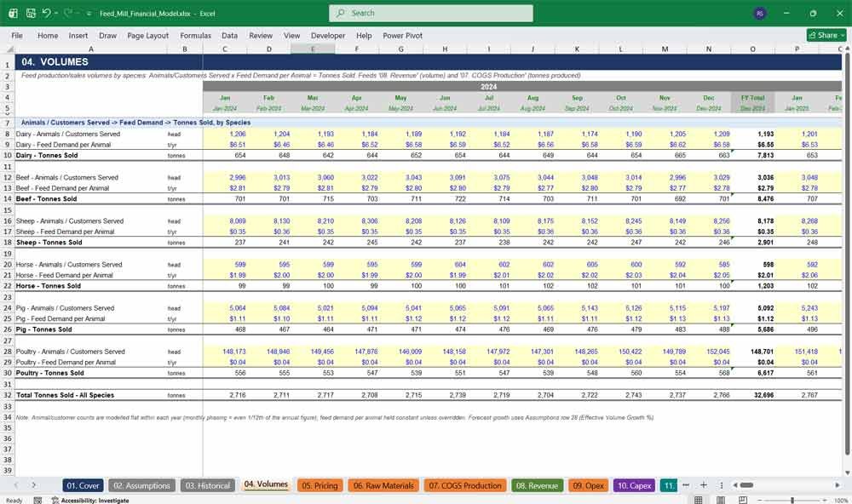Image resolution: width=852 pixels, height=504 pixels.
Task: Open the Formulas ribbon tab
Action: [195, 35]
